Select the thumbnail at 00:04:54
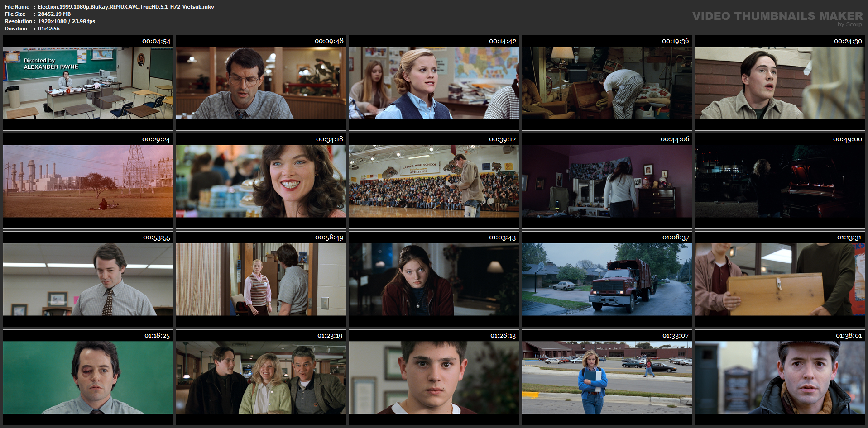 (x=88, y=83)
